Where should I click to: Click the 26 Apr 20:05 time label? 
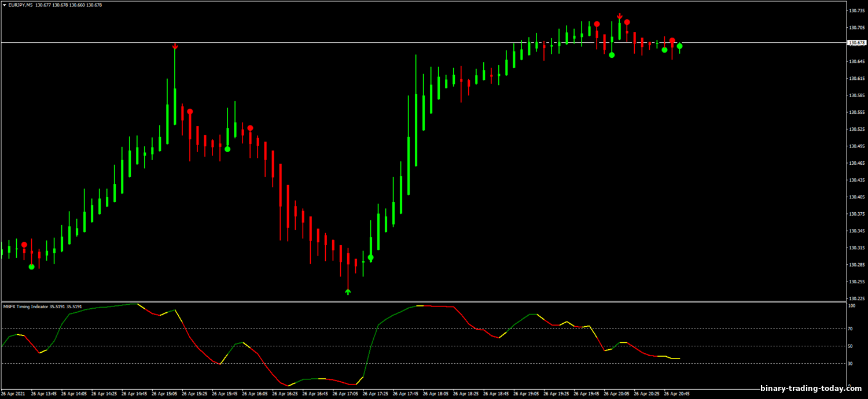point(616,393)
